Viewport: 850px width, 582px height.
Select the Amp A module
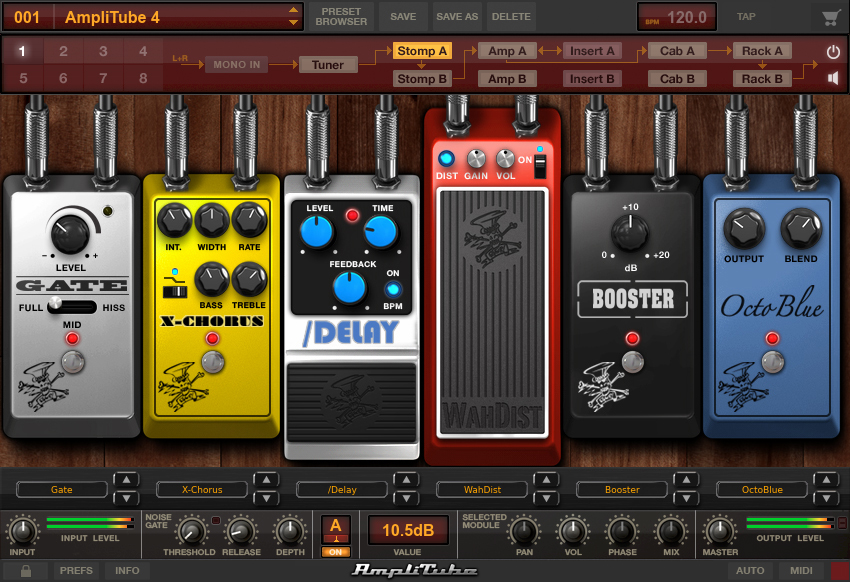507,51
